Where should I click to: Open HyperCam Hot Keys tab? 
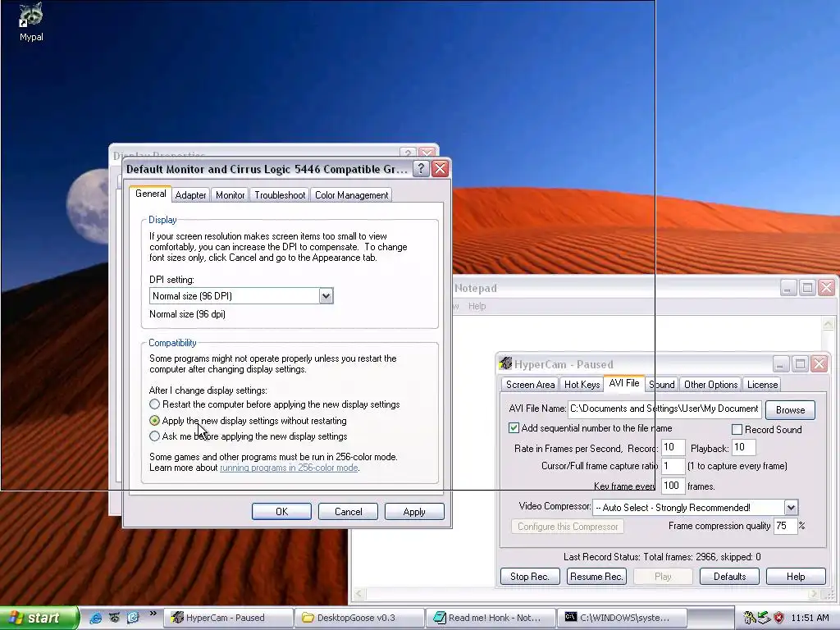click(x=582, y=385)
